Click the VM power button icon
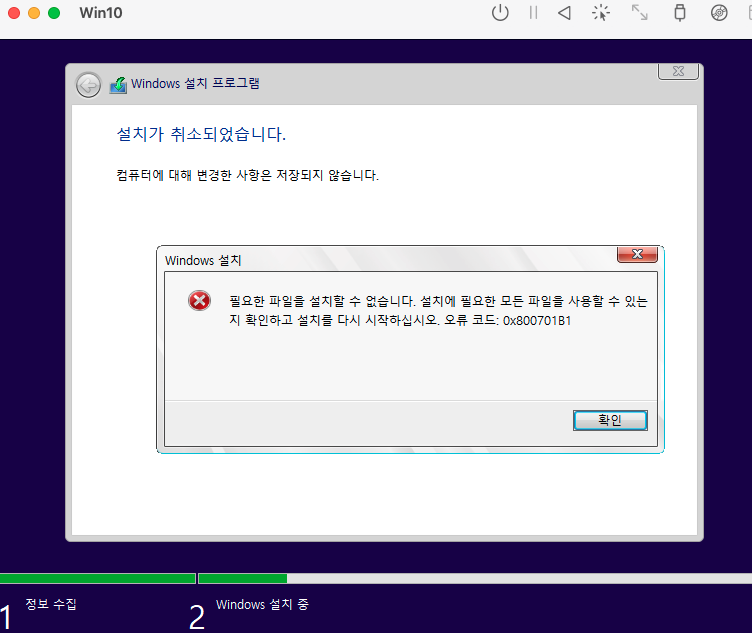Viewport: 752px width, 633px height. pos(500,13)
